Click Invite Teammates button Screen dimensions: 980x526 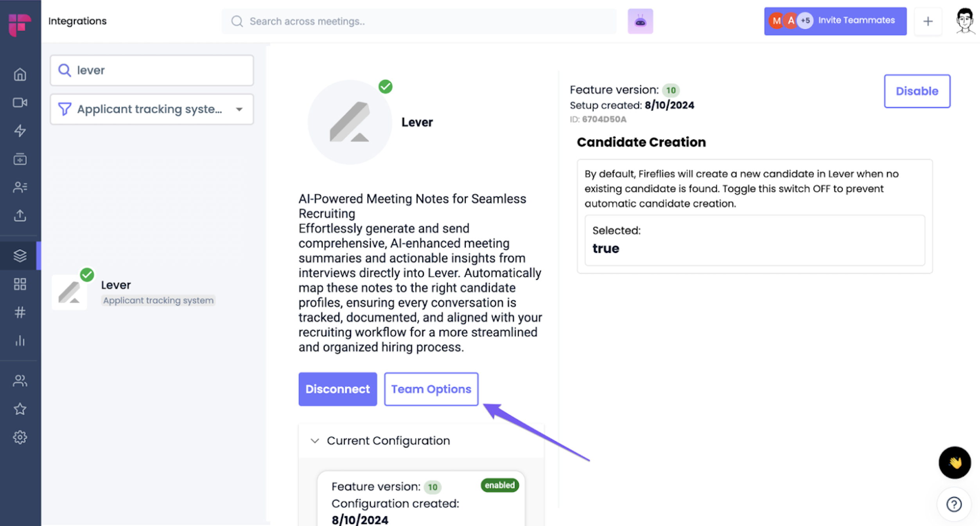coord(835,21)
